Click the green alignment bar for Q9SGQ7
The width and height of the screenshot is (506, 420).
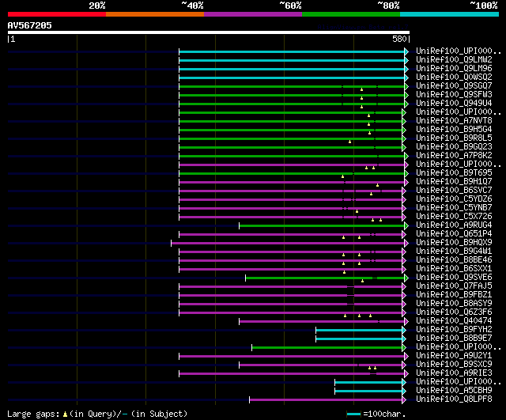click(x=292, y=86)
